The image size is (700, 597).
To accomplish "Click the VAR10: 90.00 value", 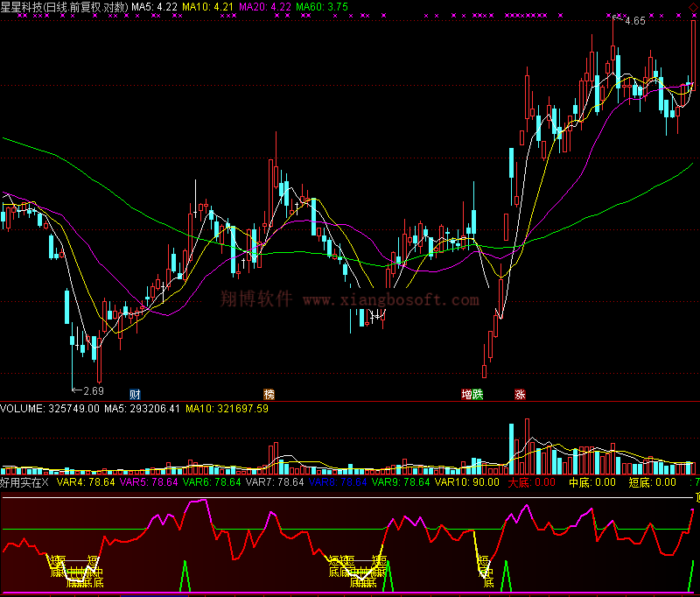I will [x=467, y=482].
